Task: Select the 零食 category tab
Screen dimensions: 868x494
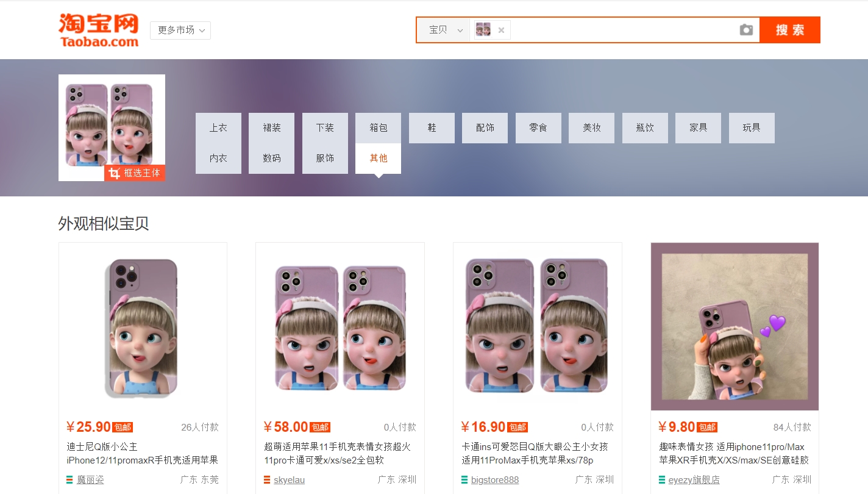Action: coord(538,128)
